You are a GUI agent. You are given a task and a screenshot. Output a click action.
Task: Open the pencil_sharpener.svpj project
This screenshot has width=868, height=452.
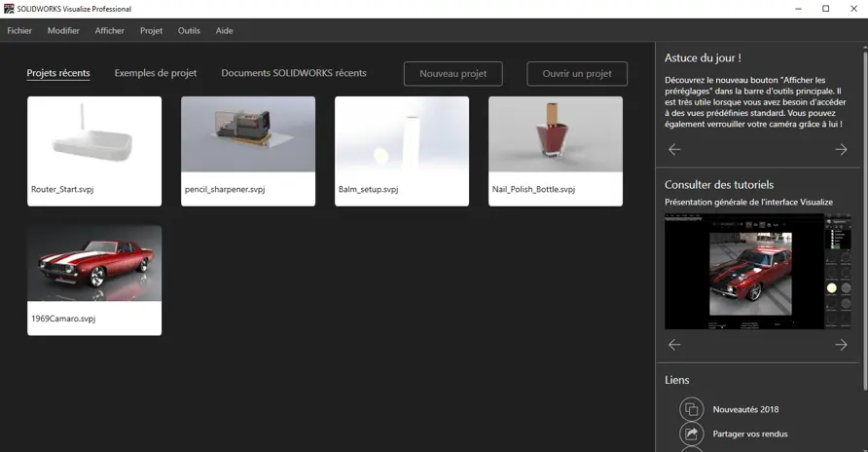point(248,151)
